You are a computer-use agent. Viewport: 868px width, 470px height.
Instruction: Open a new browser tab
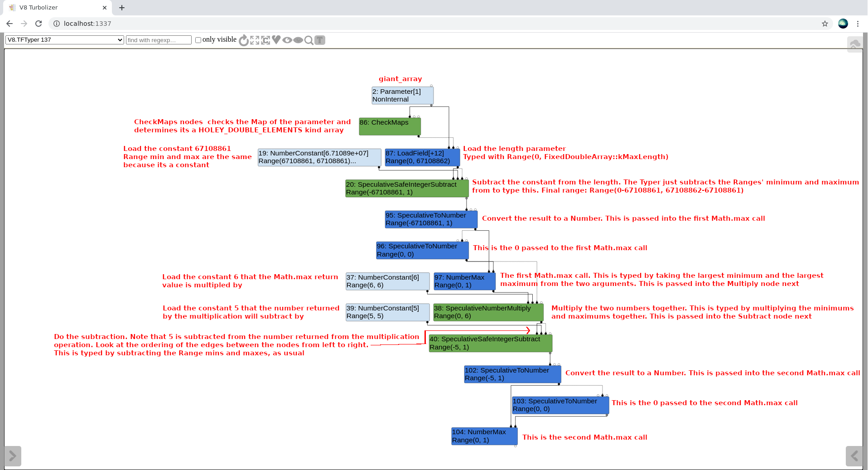tap(122, 8)
